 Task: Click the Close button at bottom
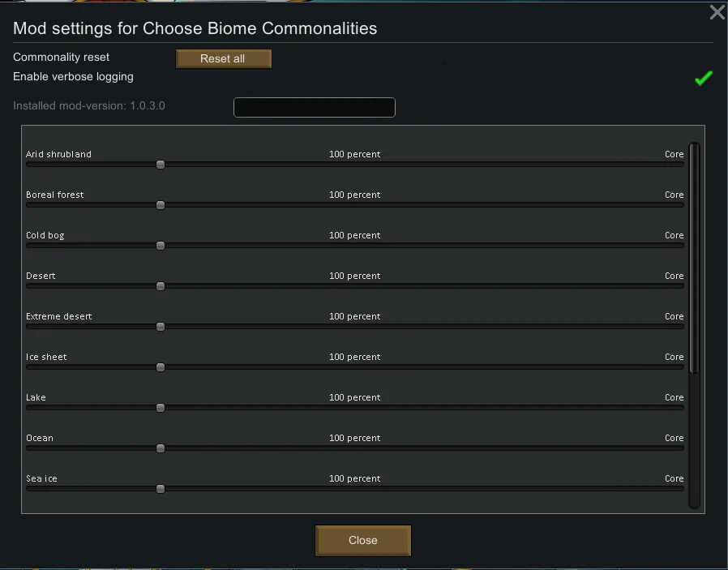363,541
